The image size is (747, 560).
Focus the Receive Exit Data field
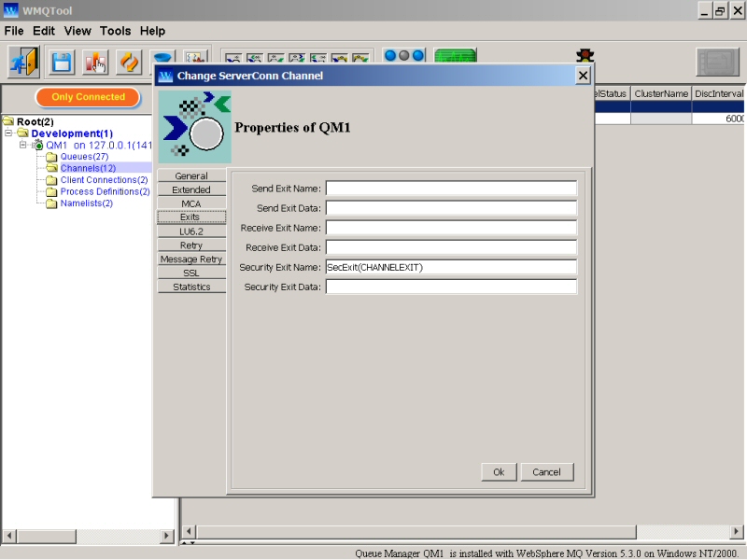451,247
